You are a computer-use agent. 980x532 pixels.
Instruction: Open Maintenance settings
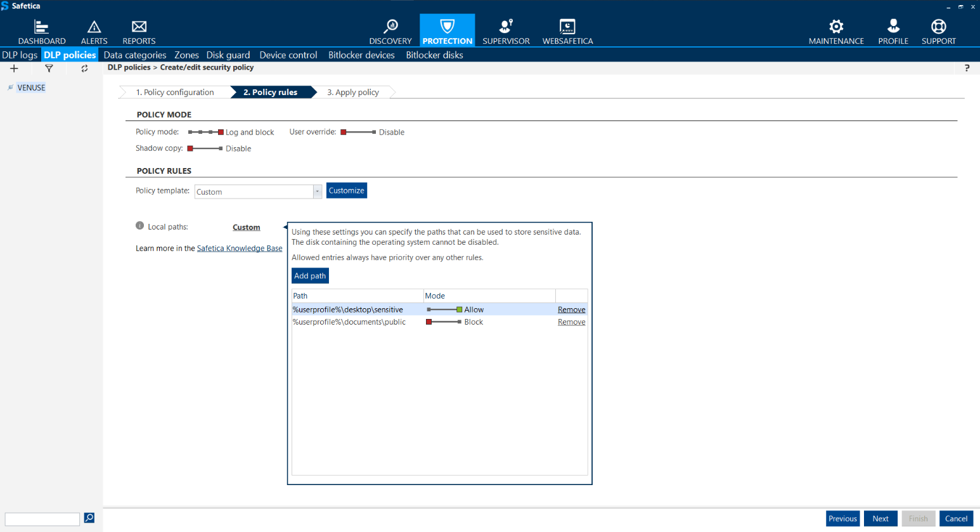pos(836,32)
